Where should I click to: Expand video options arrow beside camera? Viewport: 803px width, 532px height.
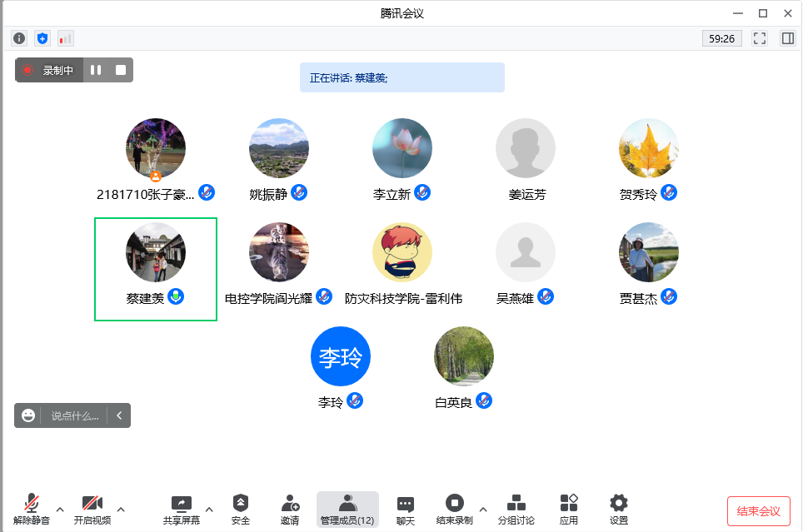(x=121, y=509)
